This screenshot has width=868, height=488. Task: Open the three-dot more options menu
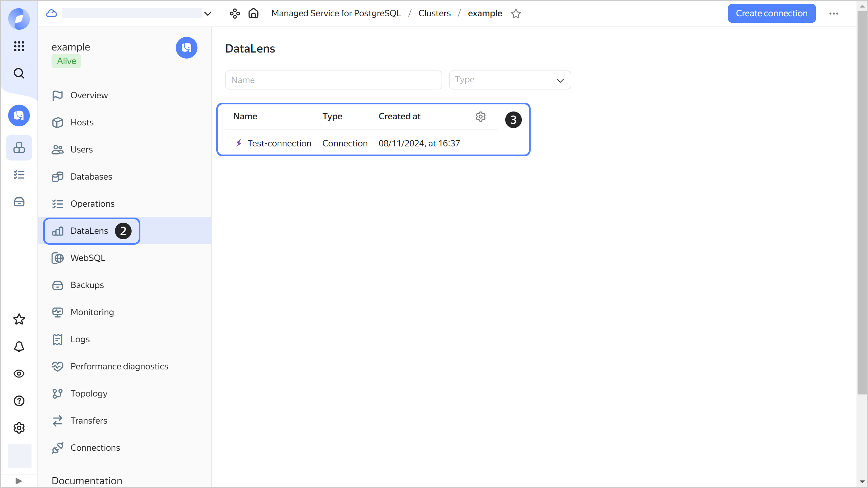834,14
